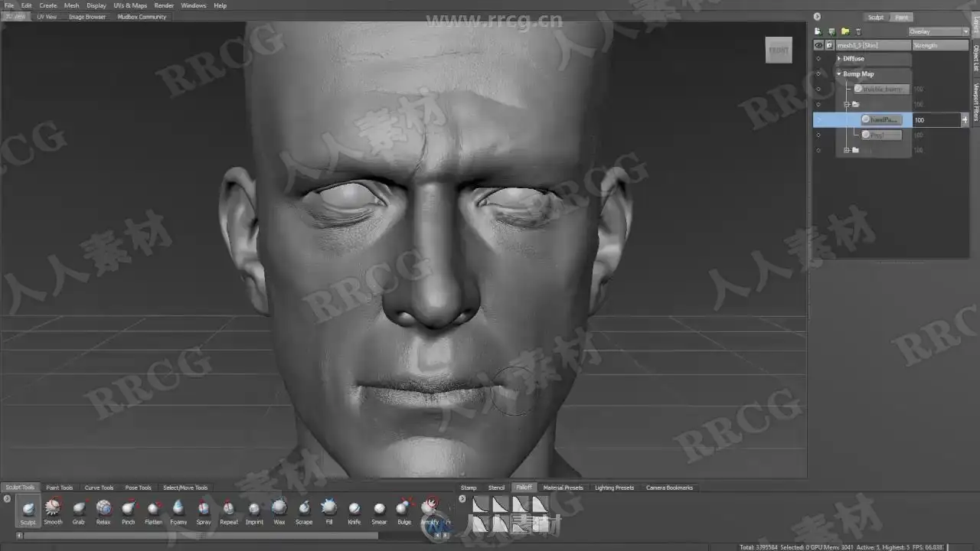Select the first falloff preset thumbnail
The image size is (980, 551).
pos(480,504)
